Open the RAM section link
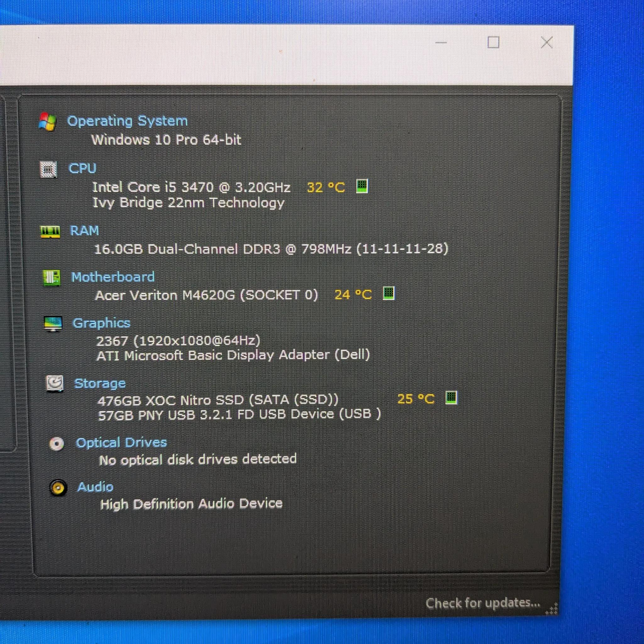 [x=84, y=231]
